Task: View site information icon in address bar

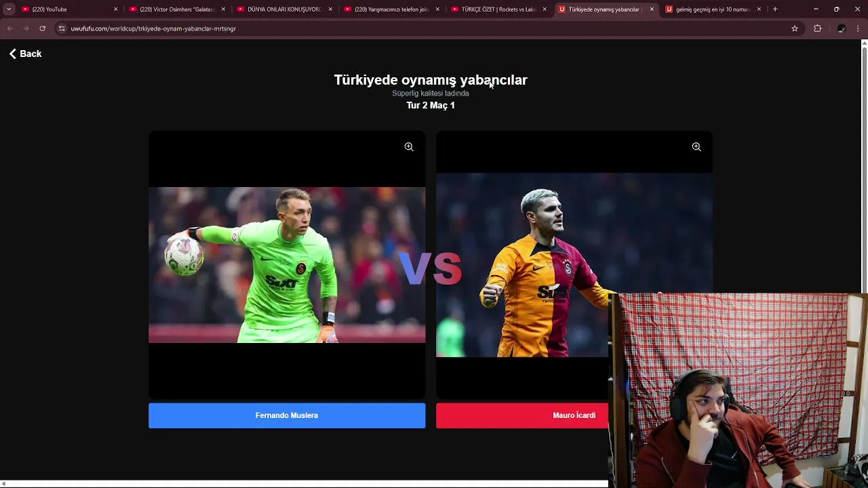Action: pyautogui.click(x=62, y=28)
